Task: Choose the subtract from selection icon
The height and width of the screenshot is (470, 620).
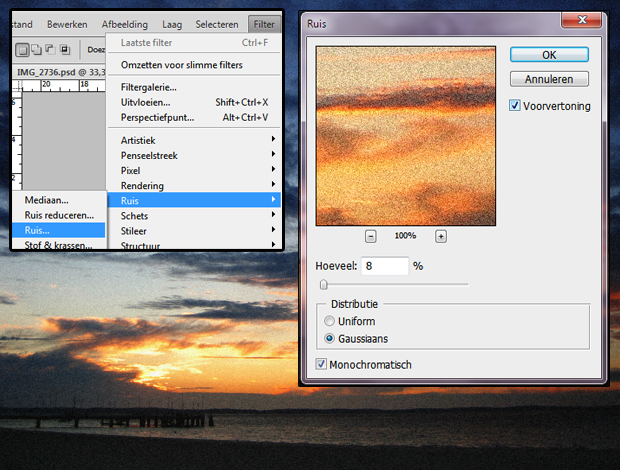Action: click(49, 49)
